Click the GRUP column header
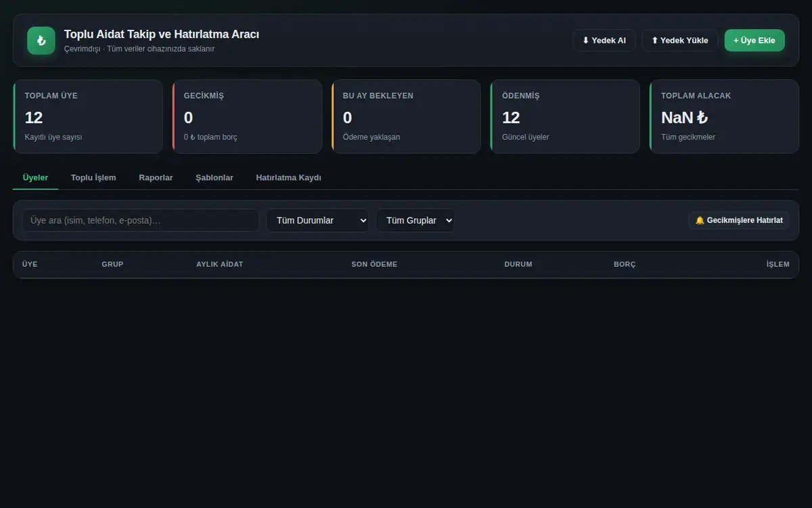Viewport: 812px width, 508px height. [112, 264]
